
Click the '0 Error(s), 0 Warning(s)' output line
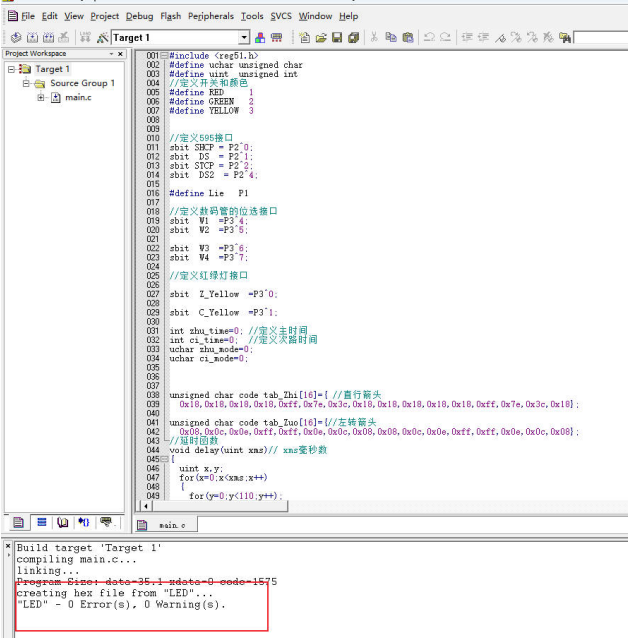[x=121, y=605]
